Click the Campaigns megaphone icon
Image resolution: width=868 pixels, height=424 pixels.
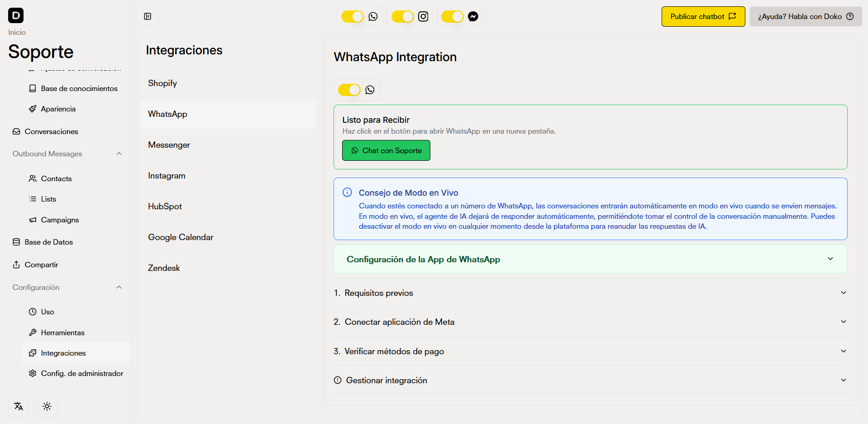point(33,220)
